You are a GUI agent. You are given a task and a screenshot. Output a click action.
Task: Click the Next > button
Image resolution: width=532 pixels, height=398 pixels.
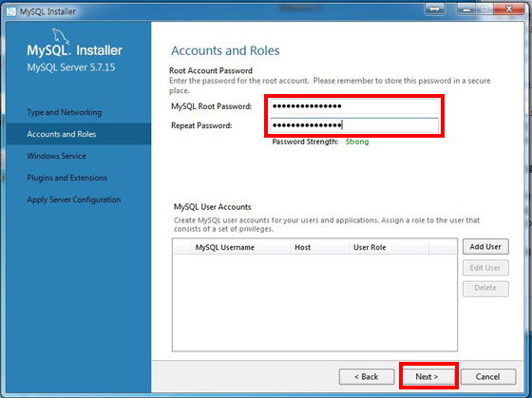pos(427,376)
